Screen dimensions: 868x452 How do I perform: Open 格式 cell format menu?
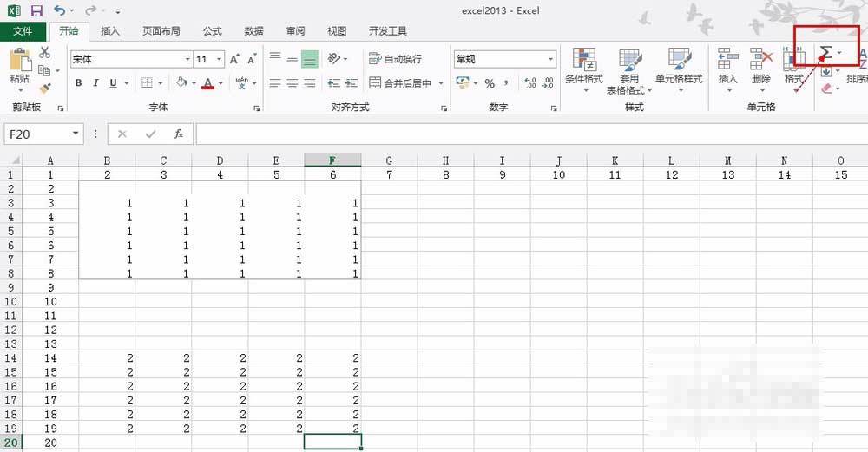794,69
